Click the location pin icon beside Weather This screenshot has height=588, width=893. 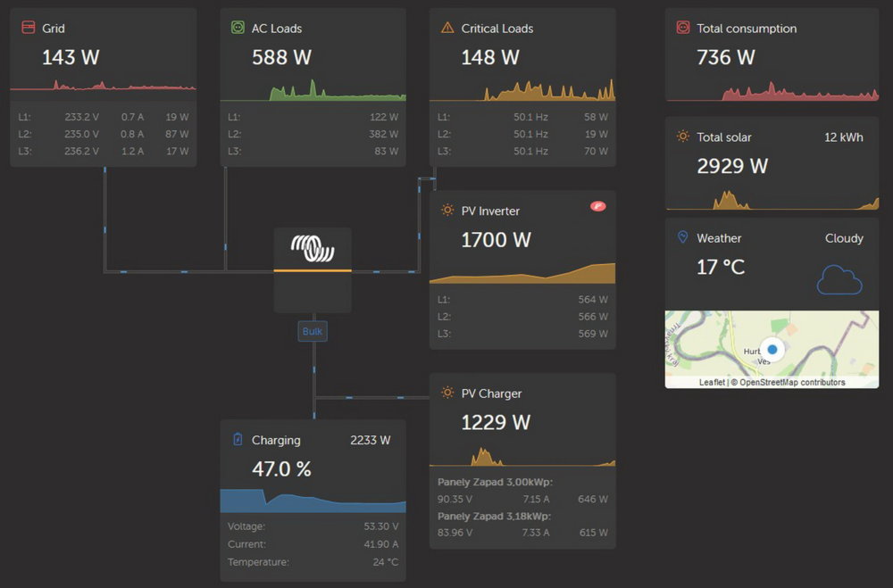pos(683,237)
